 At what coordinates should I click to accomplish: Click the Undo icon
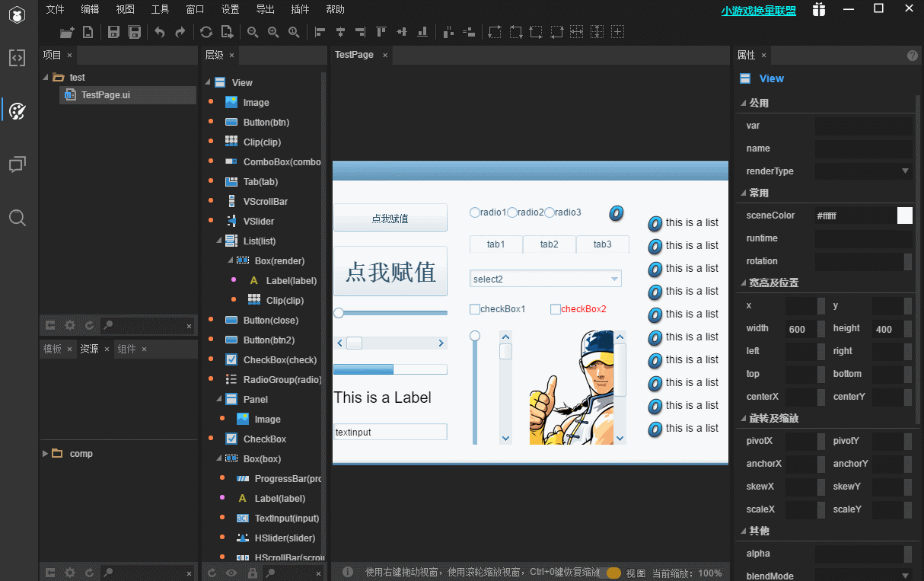pyautogui.click(x=159, y=31)
